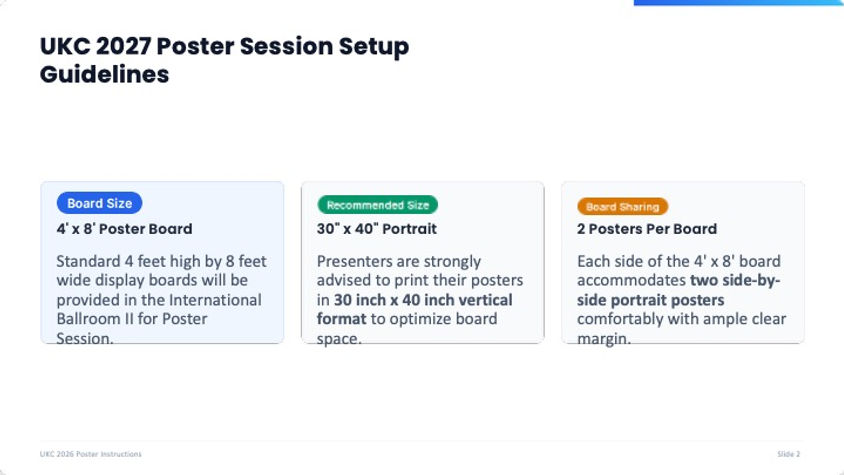Select the Board Sharing card panel
844x475 pixels.
[683, 262]
